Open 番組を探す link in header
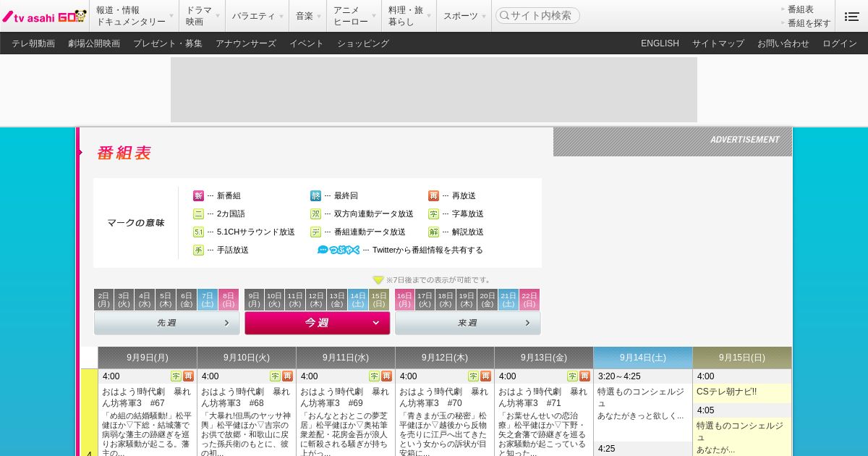Viewport: 868px width, 456px height. pos(809,23)
